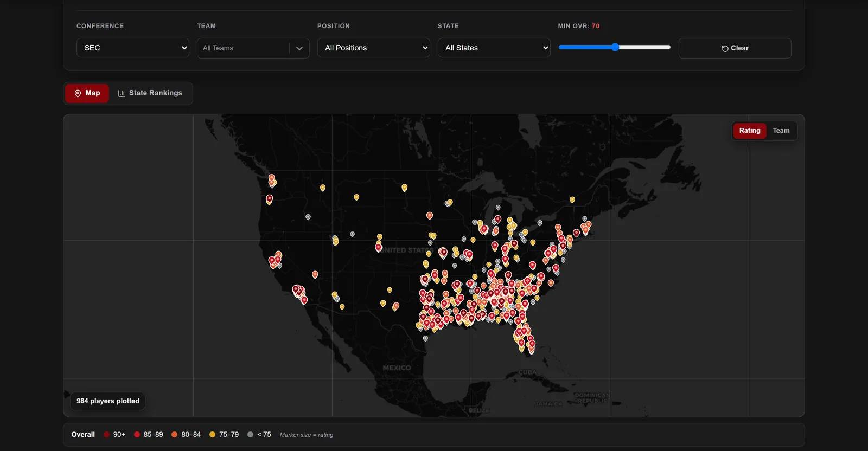This screenshot has height=451, width=868.
Task: Adjust the Min OVR slider handle
Action: 615,47
